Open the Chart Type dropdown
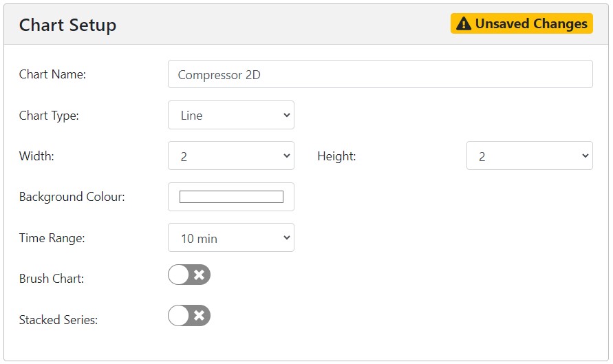This screenshot has height=364, width=613. 231,115
